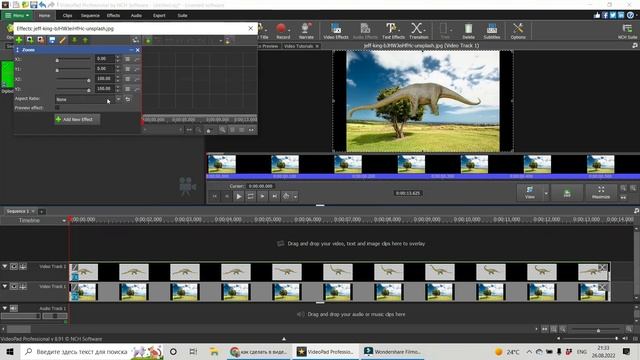Click the Windows taskbar search box

91,351
